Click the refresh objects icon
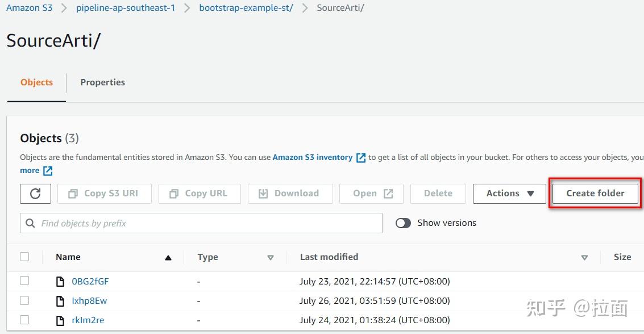 35,193
